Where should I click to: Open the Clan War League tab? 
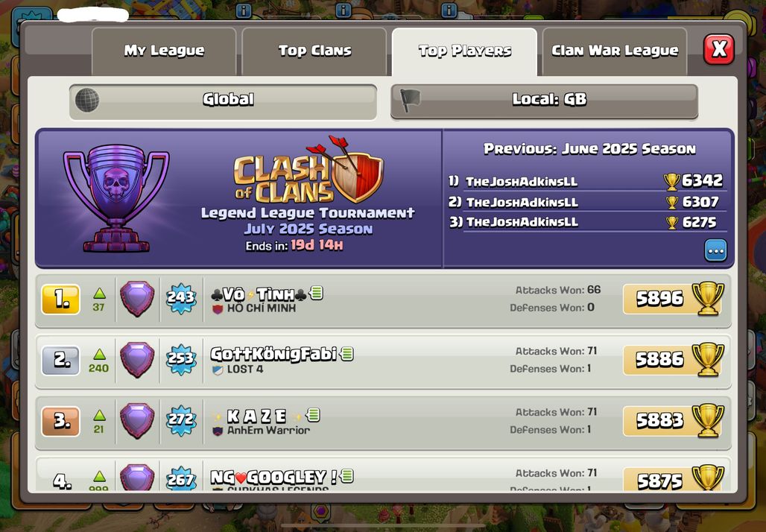point(615,51)
